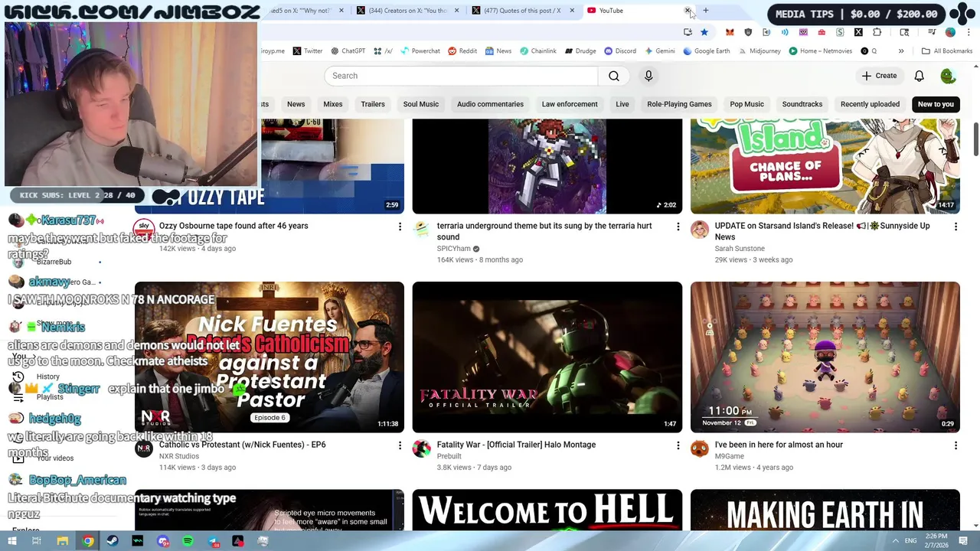Open Fatality War Halo Montage title link
Image resolution: width=980 pixels, height=551 pixels.
point(516,445)
